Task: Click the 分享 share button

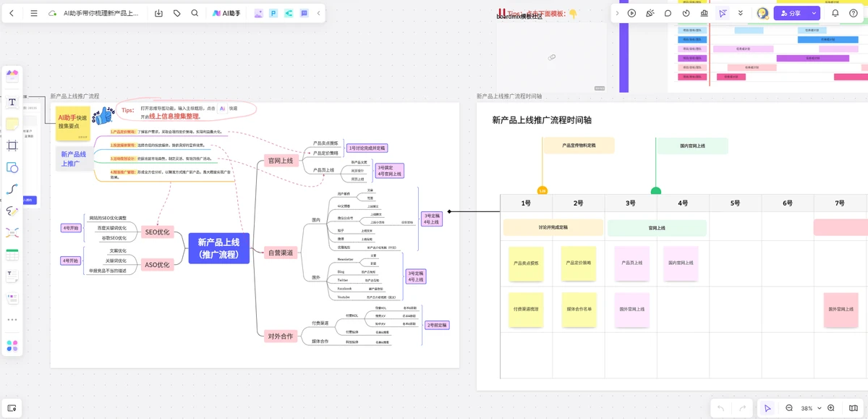Action: pyautogui.click(x=791, y=13)
